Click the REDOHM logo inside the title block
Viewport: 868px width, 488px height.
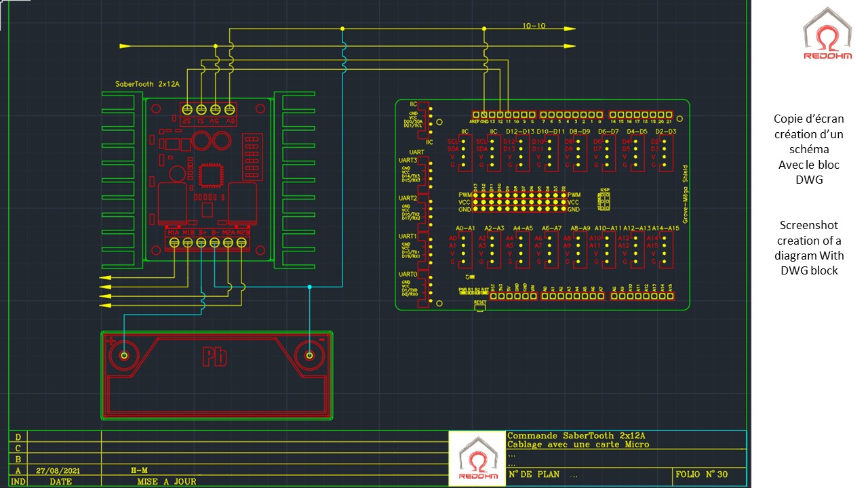[478, 458]
